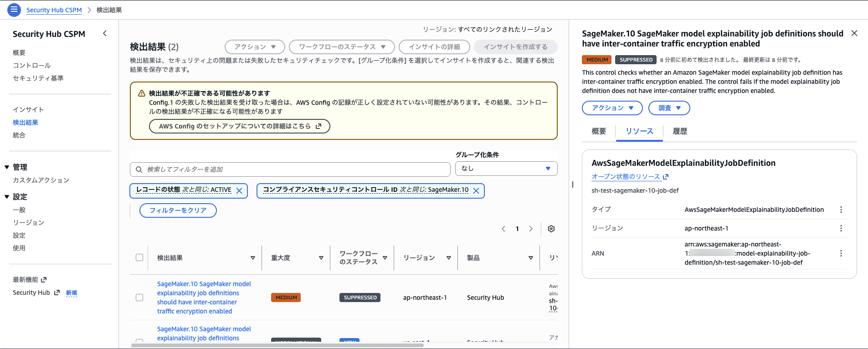Go to previous results page arrow
Screen dimensions: 868x349
coord(503,229)
